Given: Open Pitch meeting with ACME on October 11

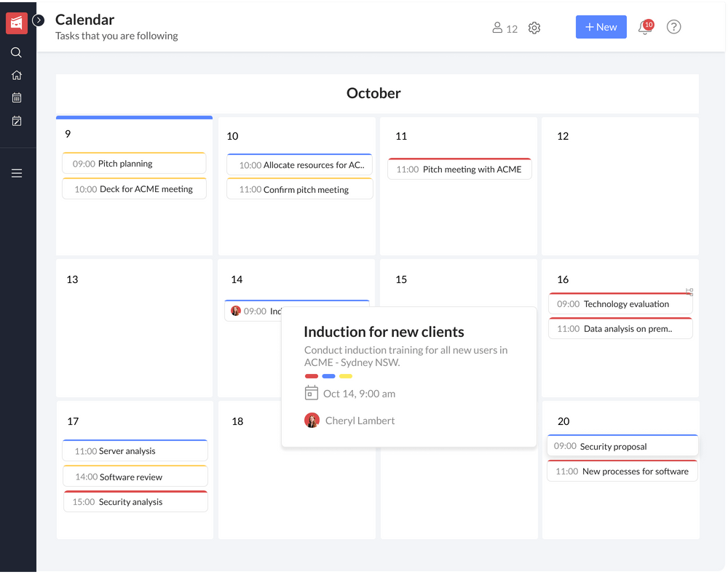Looking at the screenshot, I should pyautogui.click(x=459, y=169).
